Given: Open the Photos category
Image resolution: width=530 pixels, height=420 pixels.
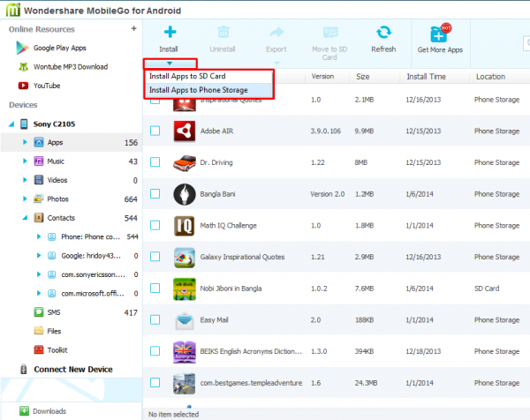Looking at the screenshot, I should (57, 199).
